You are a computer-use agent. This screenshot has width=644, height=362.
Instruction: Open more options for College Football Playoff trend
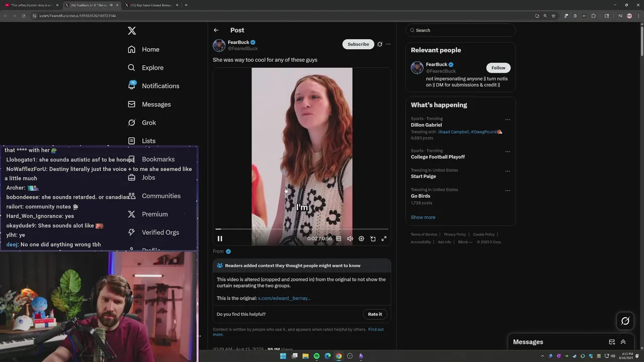click(x=508, y=151)
